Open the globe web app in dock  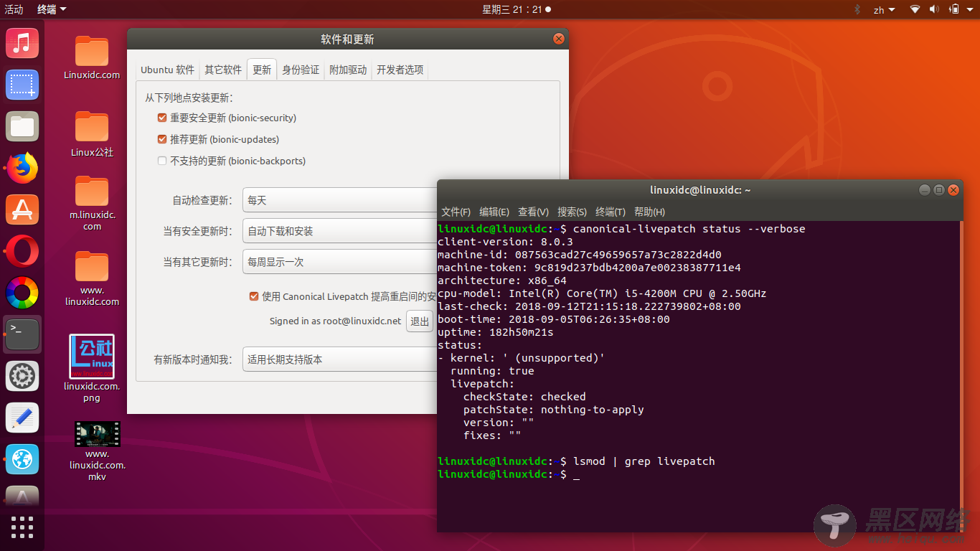click(x=22, y=459)
